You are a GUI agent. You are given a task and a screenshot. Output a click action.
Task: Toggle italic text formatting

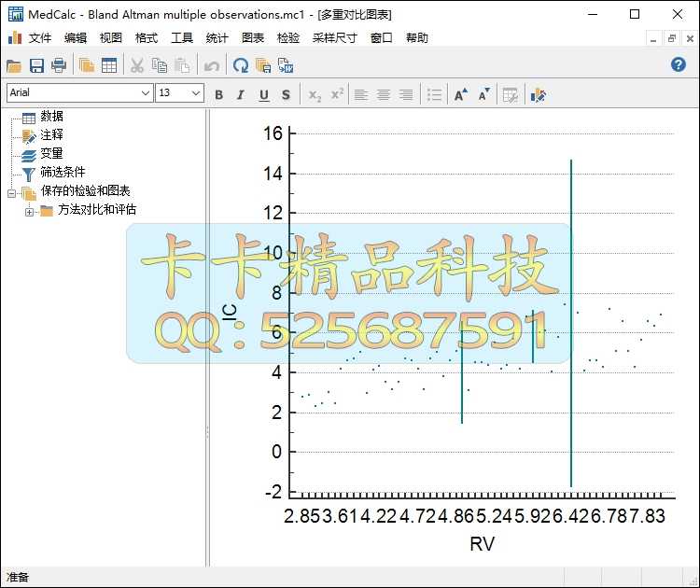click(x=241, y=94)
